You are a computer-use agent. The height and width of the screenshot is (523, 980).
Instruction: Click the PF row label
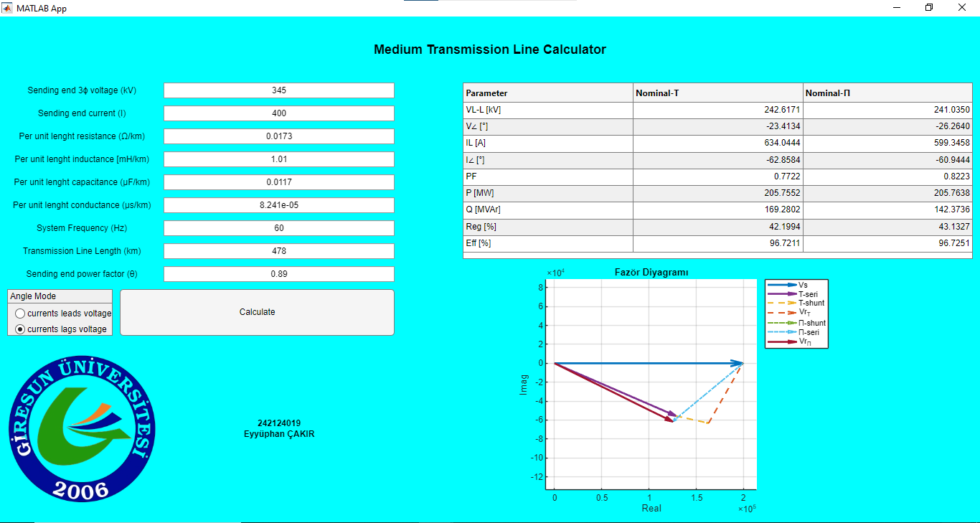coord(548,177)
